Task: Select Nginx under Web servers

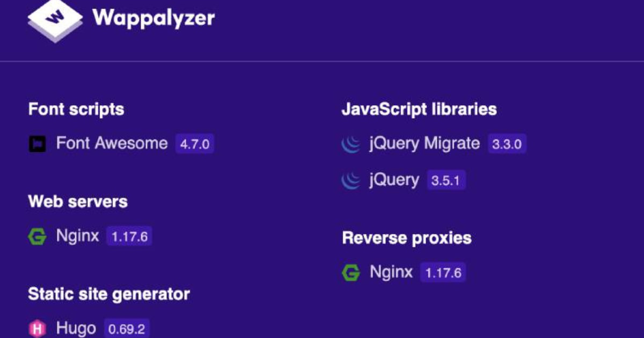Action: [77, 236]
